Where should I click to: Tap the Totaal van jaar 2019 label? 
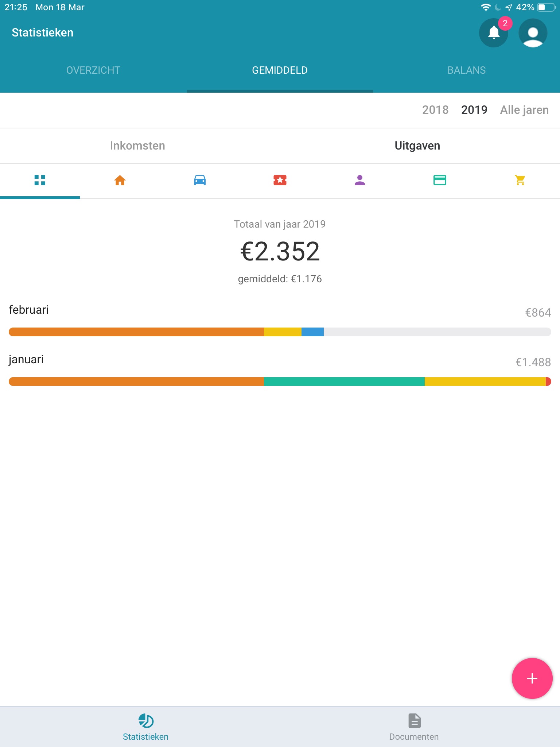click(x=280, y=224)
